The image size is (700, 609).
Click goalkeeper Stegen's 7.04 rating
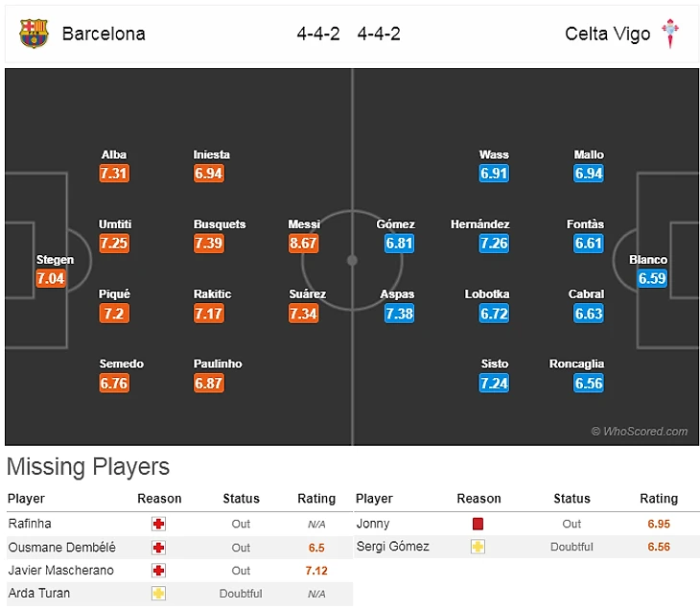(50, 279)
